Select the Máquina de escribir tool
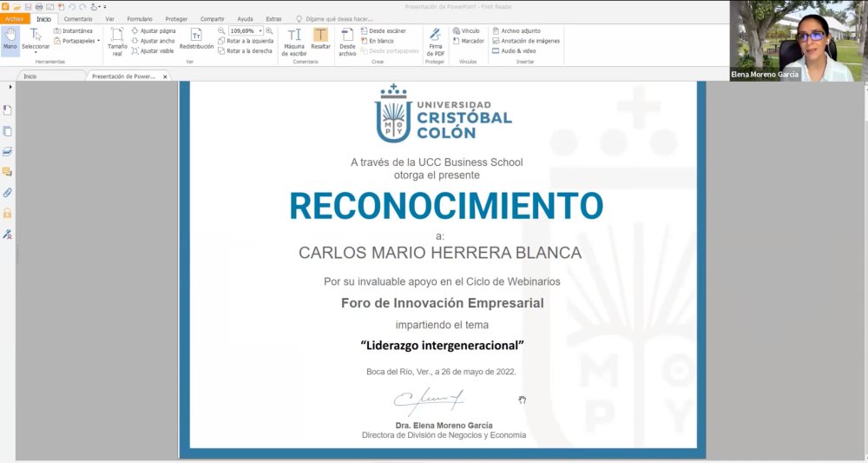The image size is (868, 463). pos(294,42)
